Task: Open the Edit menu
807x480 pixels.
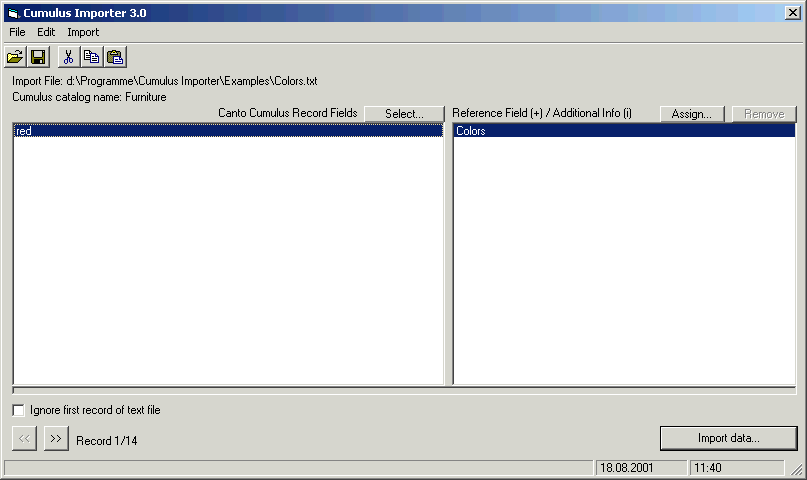Action: pos(46,32)
